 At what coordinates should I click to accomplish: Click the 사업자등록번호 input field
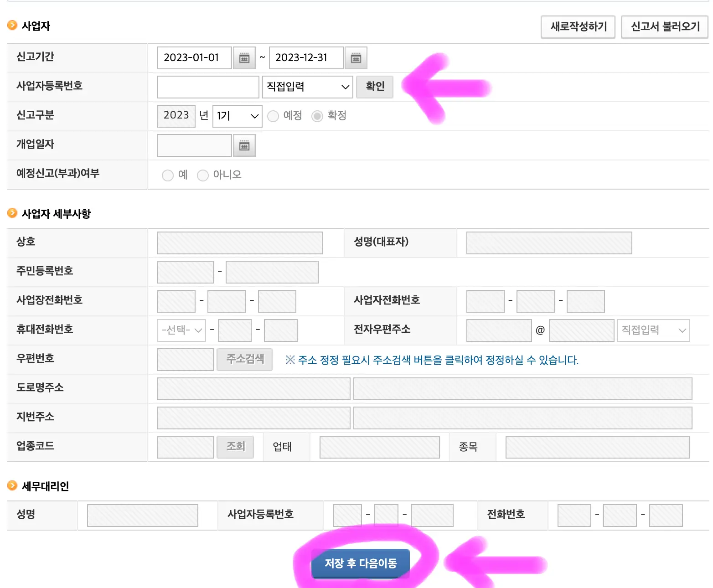pos(208,87)
